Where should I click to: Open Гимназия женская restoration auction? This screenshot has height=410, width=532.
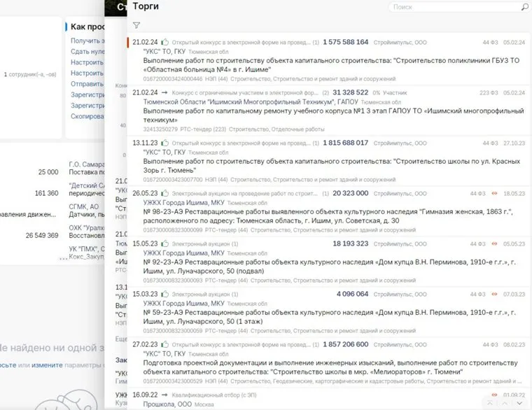329,211
